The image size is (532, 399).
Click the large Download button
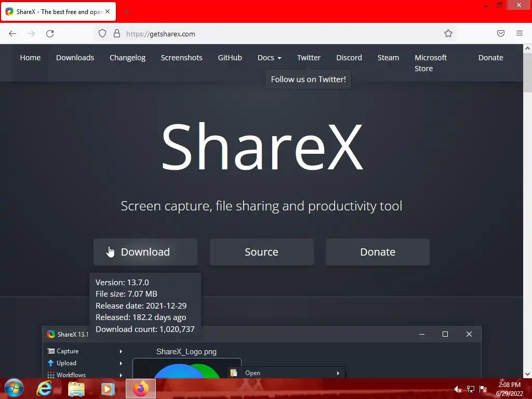coord(145,252)
